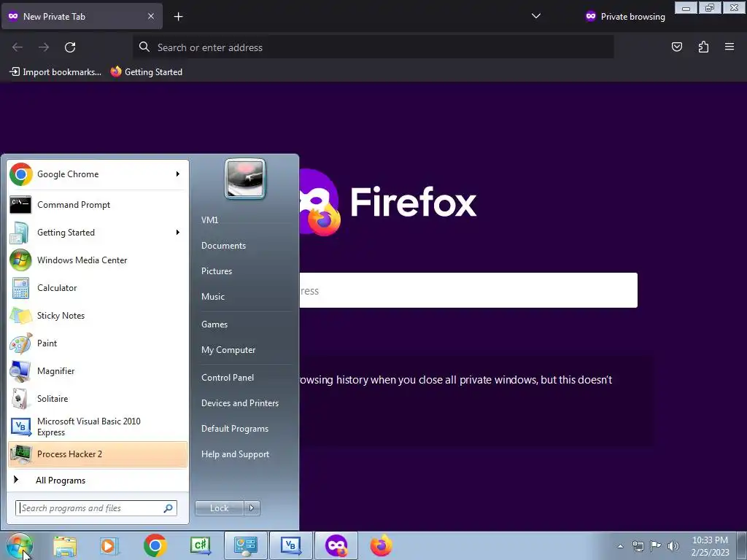Viewport: 747px width, 560px height.
Task: Switch to the Firefox private browsing taskbar window
Action: click(336, 545)
